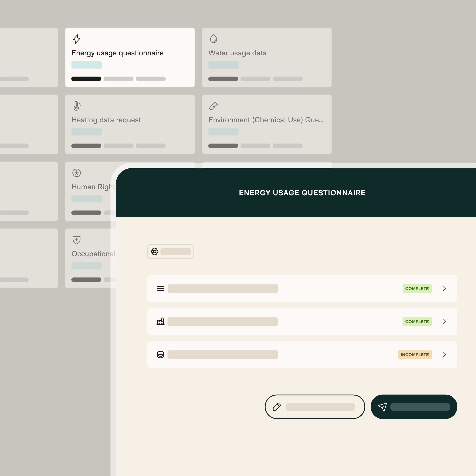
Task: Click the placeholder label in database row
Action: (223, 355)
